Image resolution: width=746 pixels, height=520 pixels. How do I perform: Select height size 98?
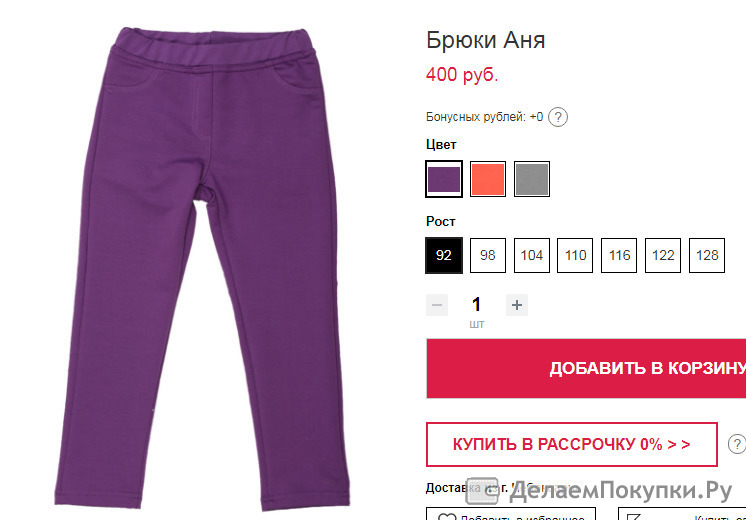(488, 255)
